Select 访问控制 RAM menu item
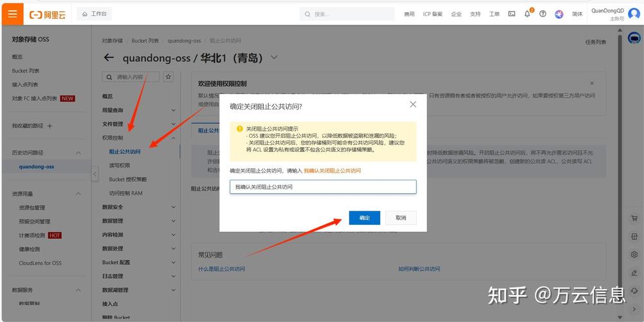644x322 pixels. [x=125, y=193]
